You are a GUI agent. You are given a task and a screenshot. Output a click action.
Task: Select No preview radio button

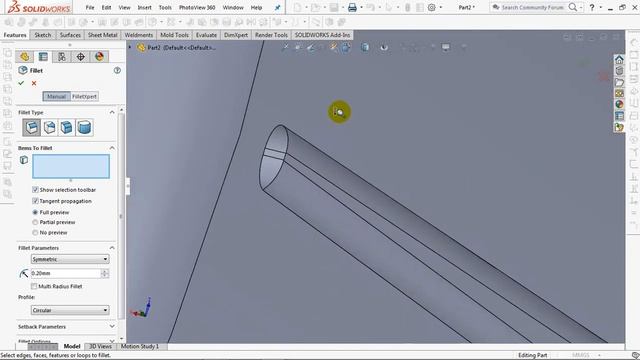tap(35, 232)
